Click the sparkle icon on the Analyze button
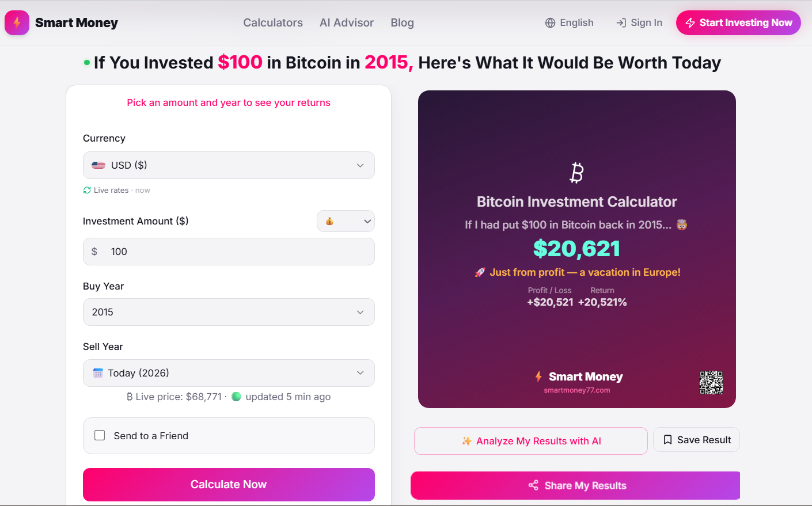Image resolution: width=812 pixels, height=506 pixels. pos(468,441)
